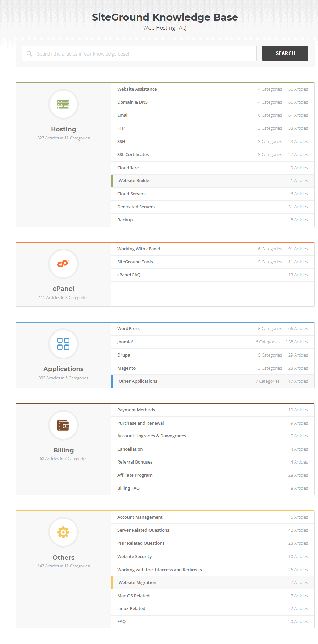Open the cPanel section heading
This screenshot has width=318, height=644.
pyautogui.click(x=63, y=289)
